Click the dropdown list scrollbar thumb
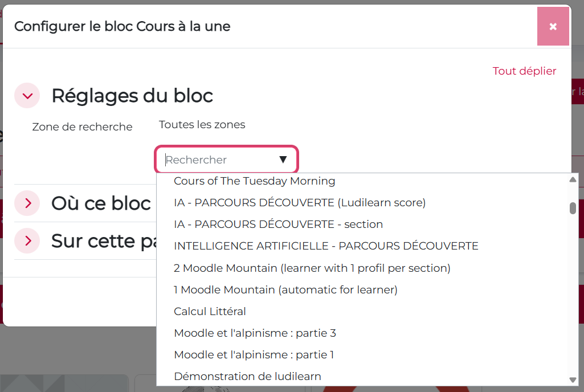This screenshot has width=584, height=392. [x=573, y=208]
